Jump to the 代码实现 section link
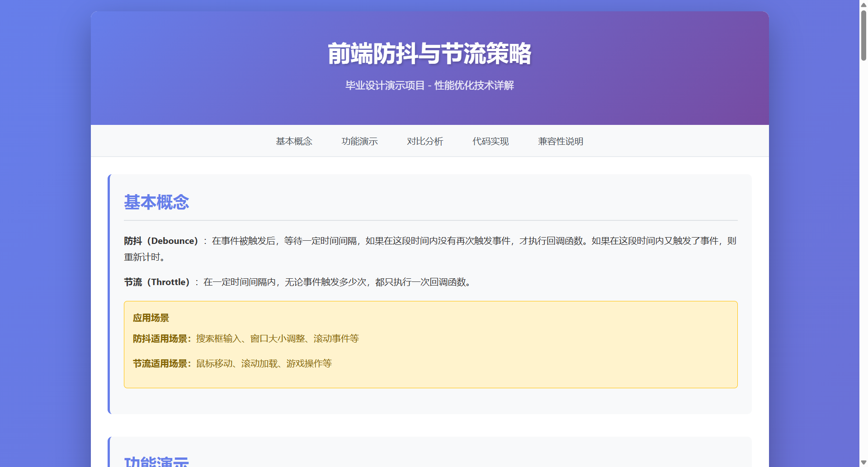The image size is (868, 467). 491,141
